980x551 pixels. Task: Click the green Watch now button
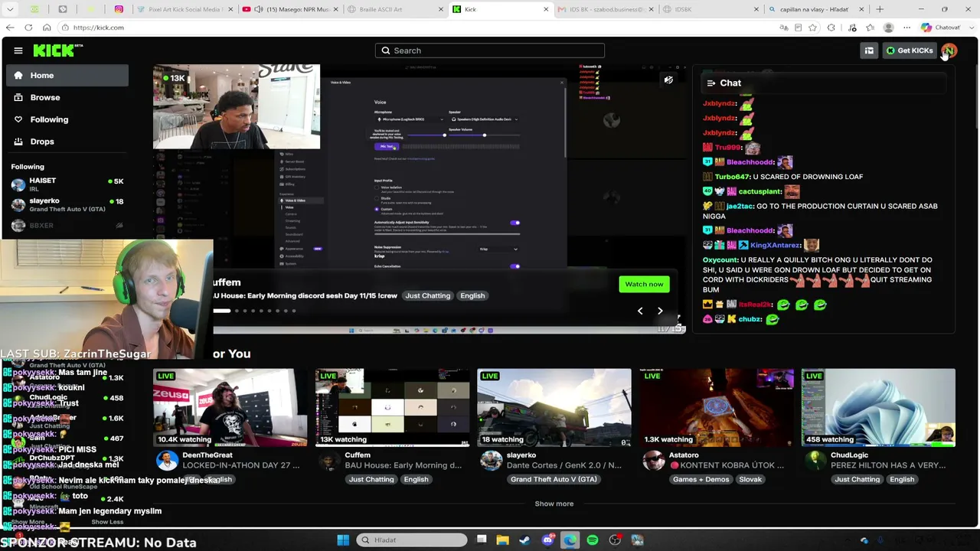pyautogui.click(x=644, y=284)
